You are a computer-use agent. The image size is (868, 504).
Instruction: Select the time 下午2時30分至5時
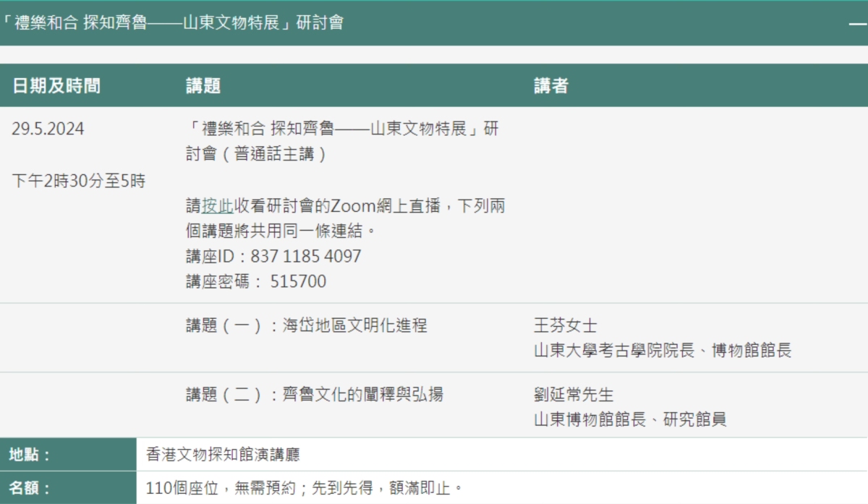tap(78, 181)
